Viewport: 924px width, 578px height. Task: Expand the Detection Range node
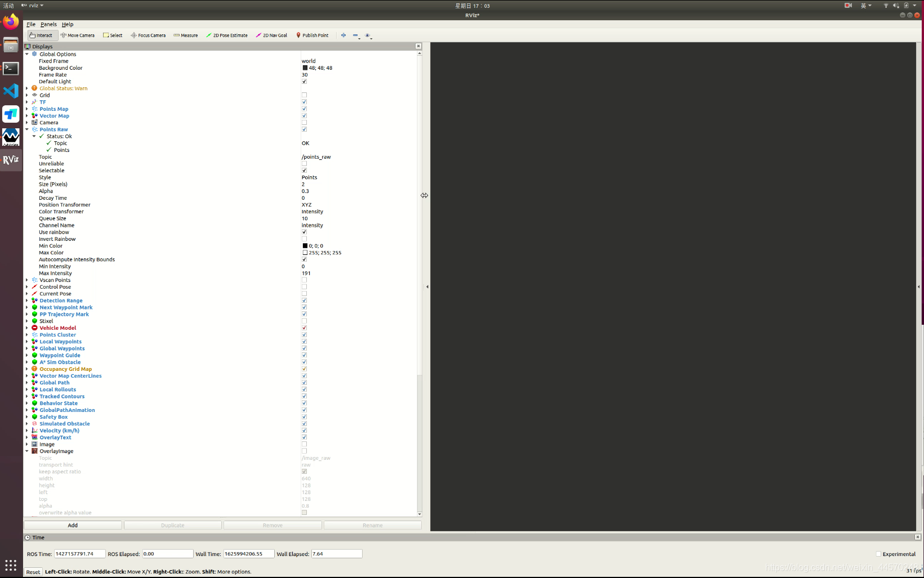click(27, 301)
